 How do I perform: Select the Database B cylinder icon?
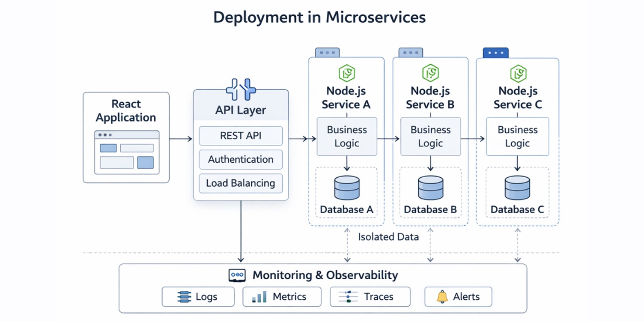coord(430,187)
